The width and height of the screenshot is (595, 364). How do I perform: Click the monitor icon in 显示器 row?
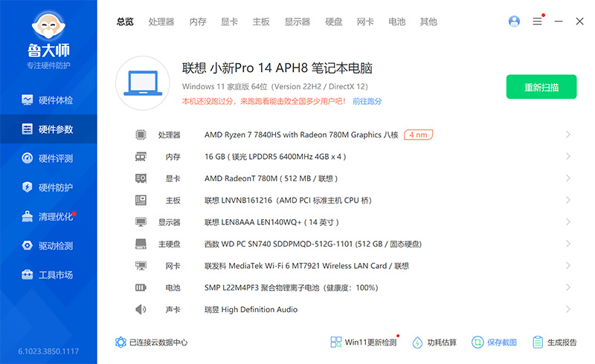click(141, 222)
